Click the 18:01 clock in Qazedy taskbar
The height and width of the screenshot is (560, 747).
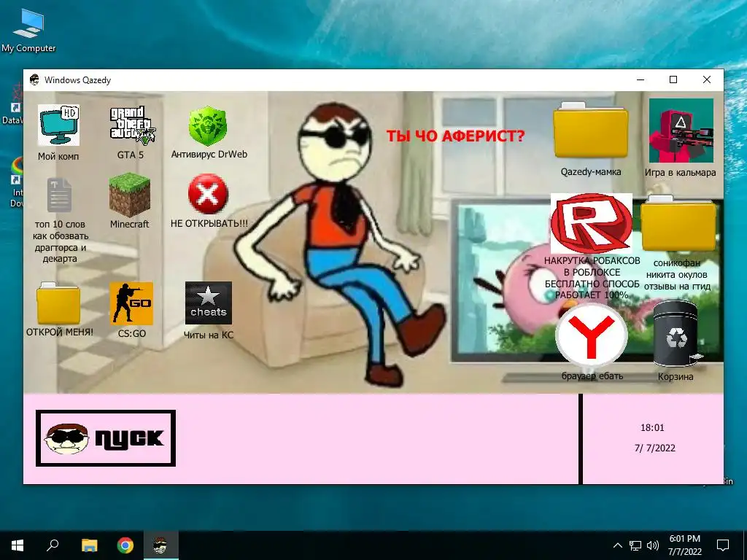[x=652, y=427]
